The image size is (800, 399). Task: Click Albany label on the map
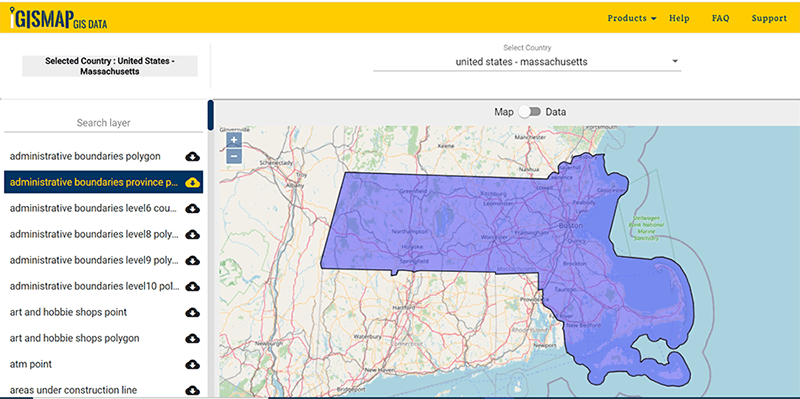(x=295, y=186)
